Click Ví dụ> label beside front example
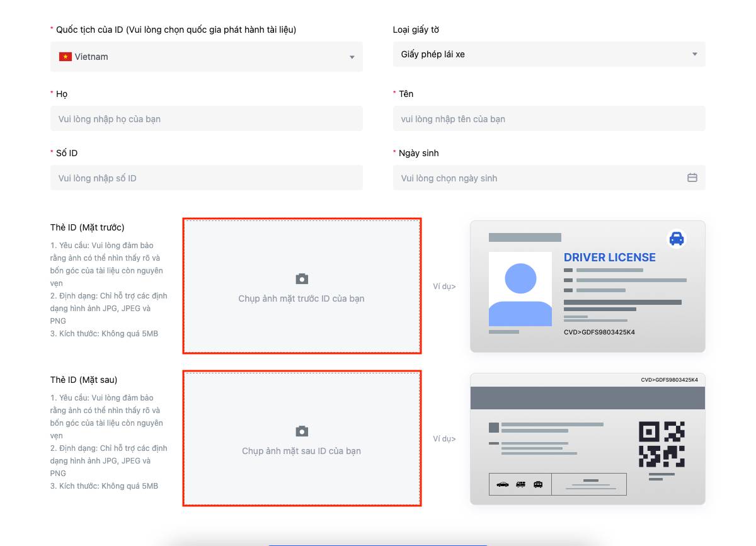This screenshot has height=546, width=756. (x=444, y=287)
